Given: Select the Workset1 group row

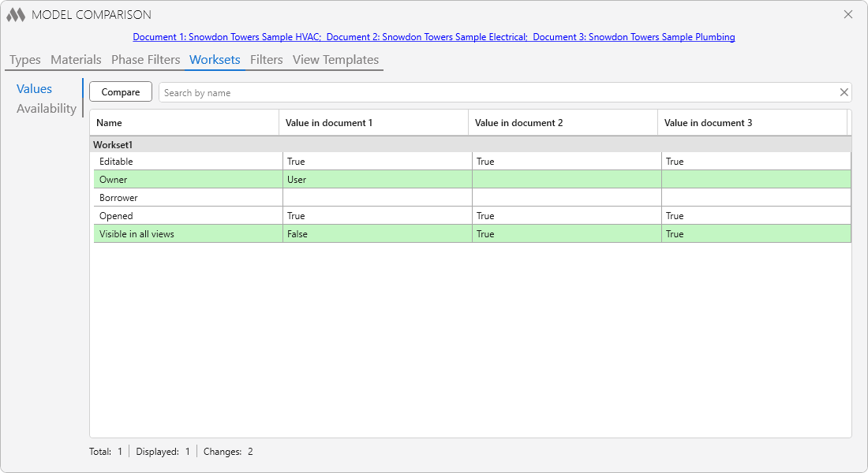Looking at the screenshot, I should (470, 144).
